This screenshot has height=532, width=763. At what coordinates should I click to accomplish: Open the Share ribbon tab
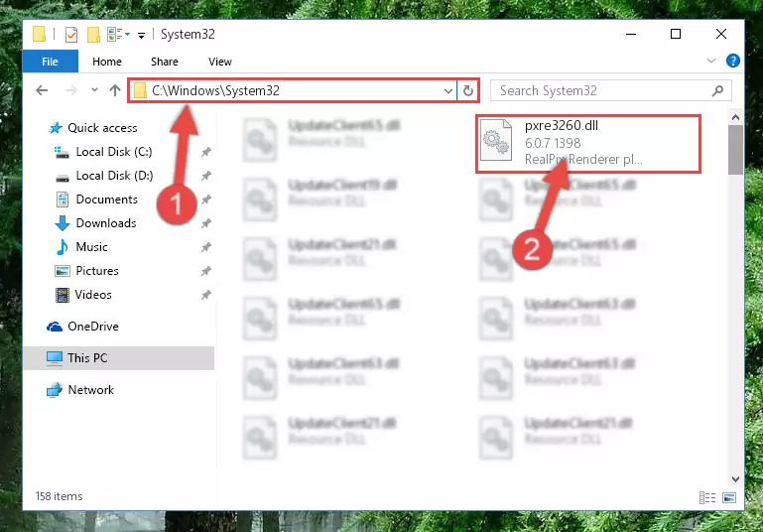pyautogui.click(x=165, y=62)
